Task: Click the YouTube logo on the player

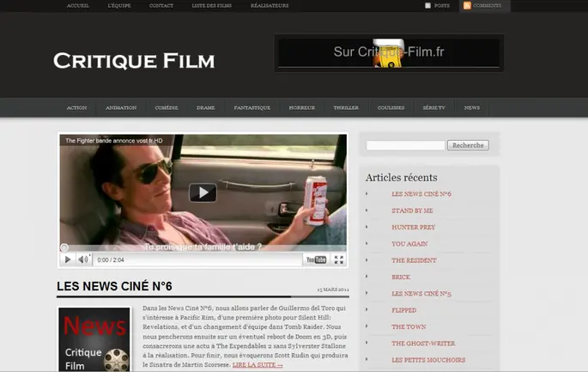Action: click(x=316, y=259)
